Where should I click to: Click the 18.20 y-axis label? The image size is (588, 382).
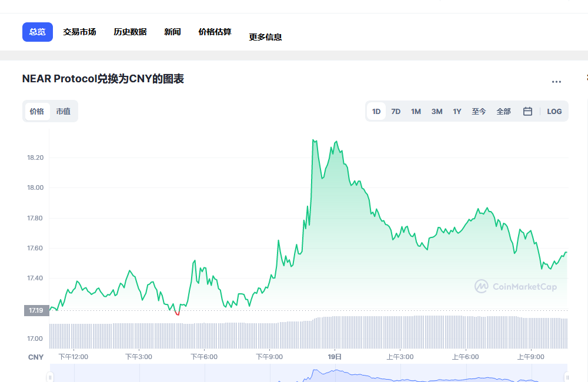pyautogui.click(x=35, y=158)
